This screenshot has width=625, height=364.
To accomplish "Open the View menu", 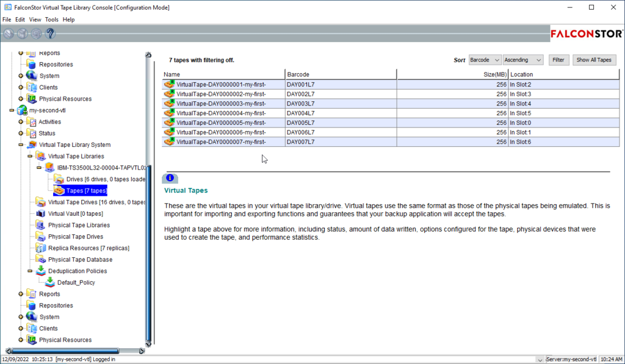I will pyautogui.click(x=35, y=20).
